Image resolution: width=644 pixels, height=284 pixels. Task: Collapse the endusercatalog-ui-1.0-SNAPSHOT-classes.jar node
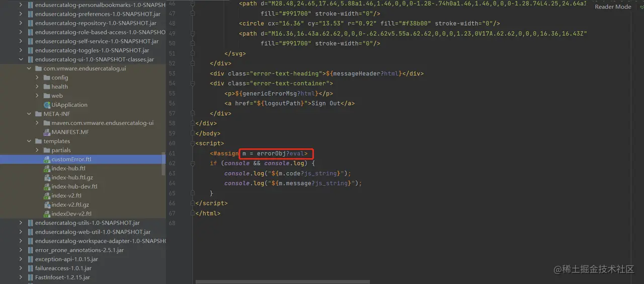point(21,59)
